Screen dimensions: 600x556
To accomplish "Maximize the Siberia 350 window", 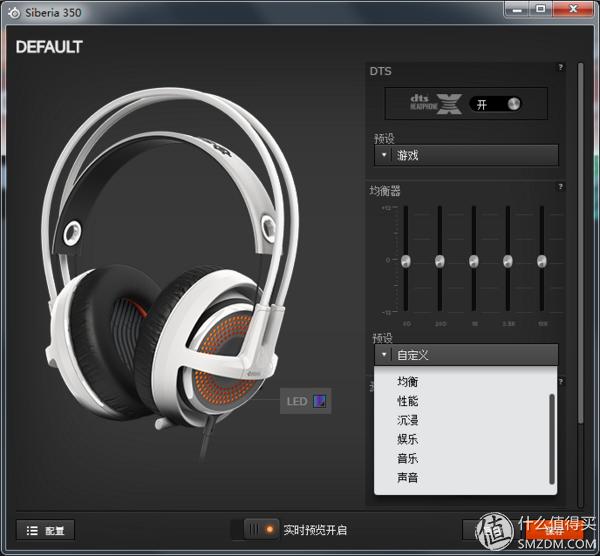I will click(x=540, y=9).
